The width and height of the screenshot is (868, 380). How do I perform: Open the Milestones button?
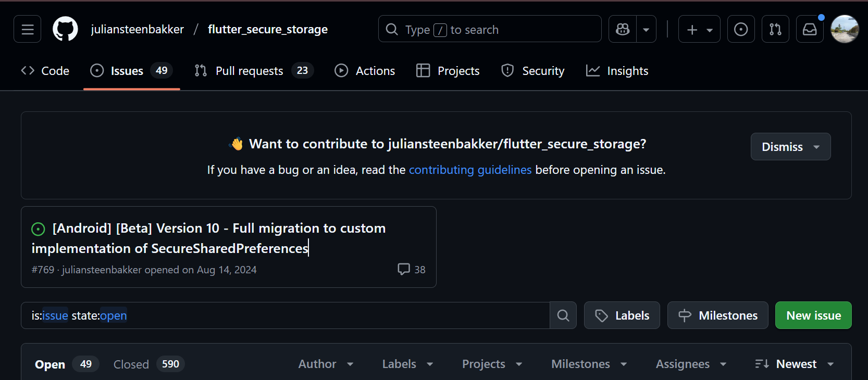(x=717, y=315)
